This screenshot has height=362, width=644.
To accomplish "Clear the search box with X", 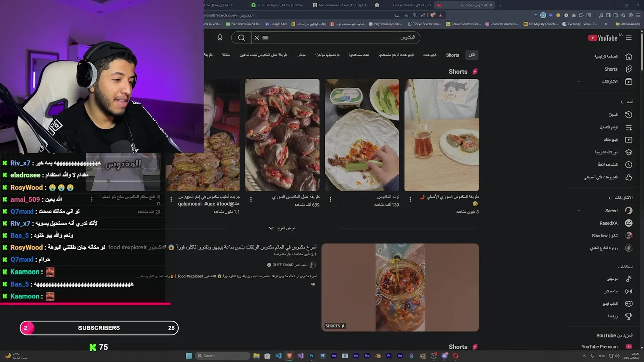I will (256, 38).
